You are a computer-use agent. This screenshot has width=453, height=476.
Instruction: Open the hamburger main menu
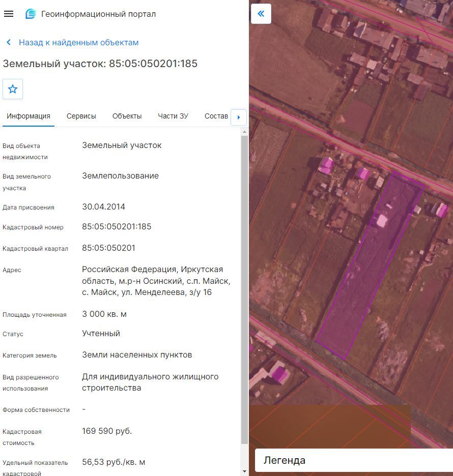tap(9, 14)
